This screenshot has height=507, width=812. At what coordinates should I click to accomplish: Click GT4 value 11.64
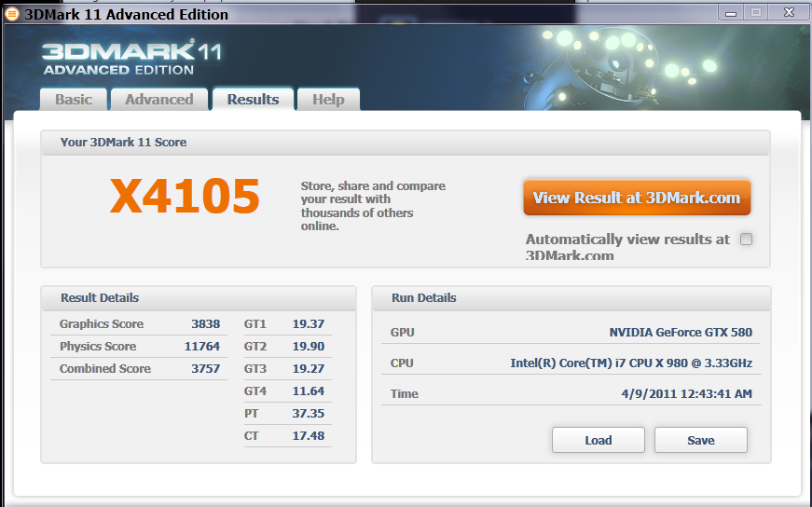pyautogui.click(x=309, y=391)
